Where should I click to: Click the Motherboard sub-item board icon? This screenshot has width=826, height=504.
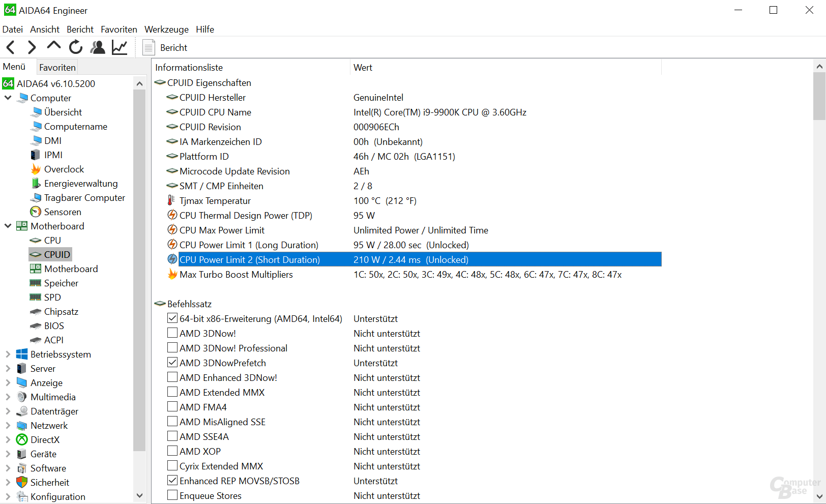(x=36, y=269)
